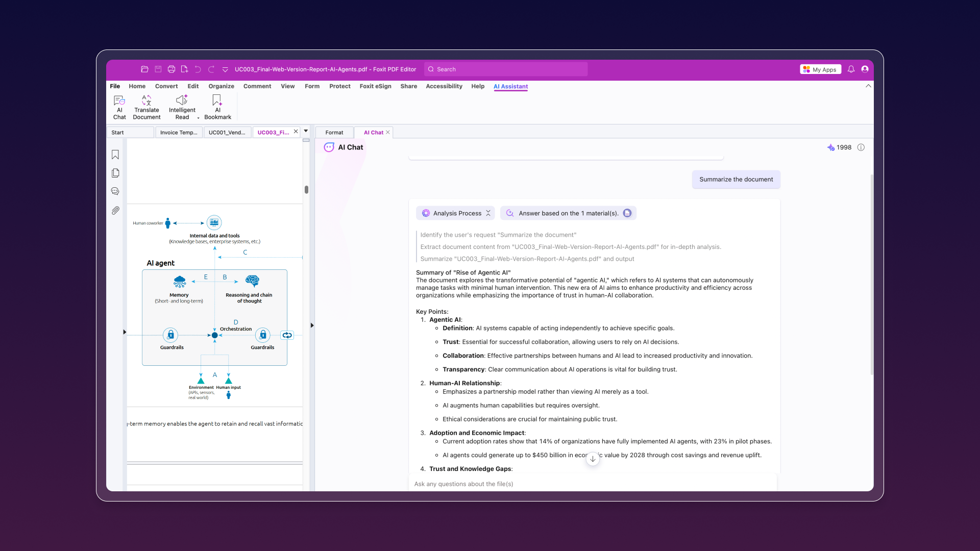The image size is (980, 551).
Task: Show the Pages thumbnails panel icon
Action: [115, 173]
